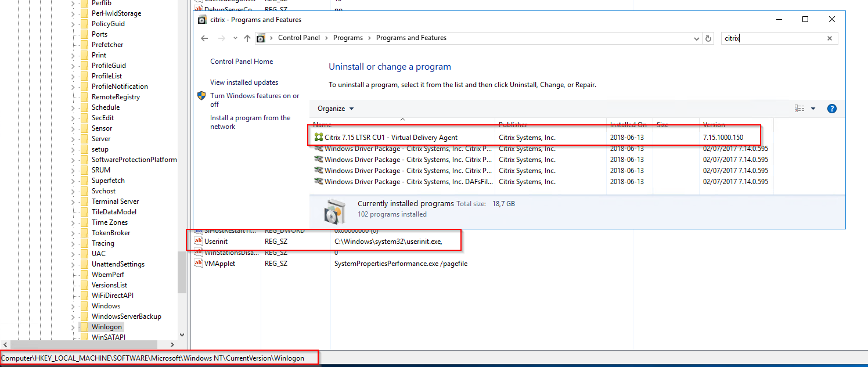
Task: Sort the list by Publisher column
Action: click(x=513, y=125)
